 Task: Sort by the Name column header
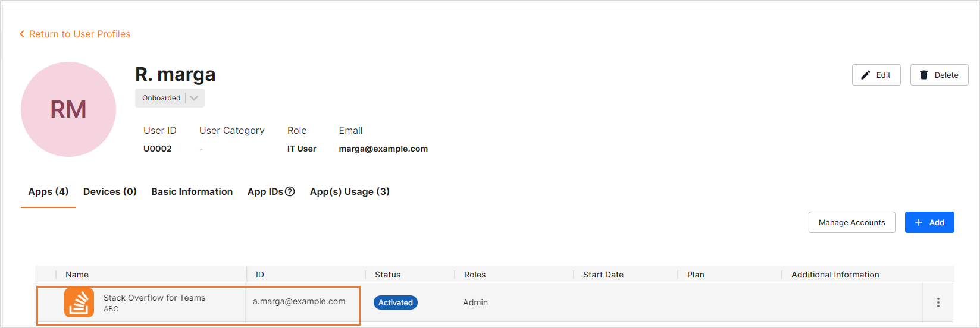click(x=77, y=275)
